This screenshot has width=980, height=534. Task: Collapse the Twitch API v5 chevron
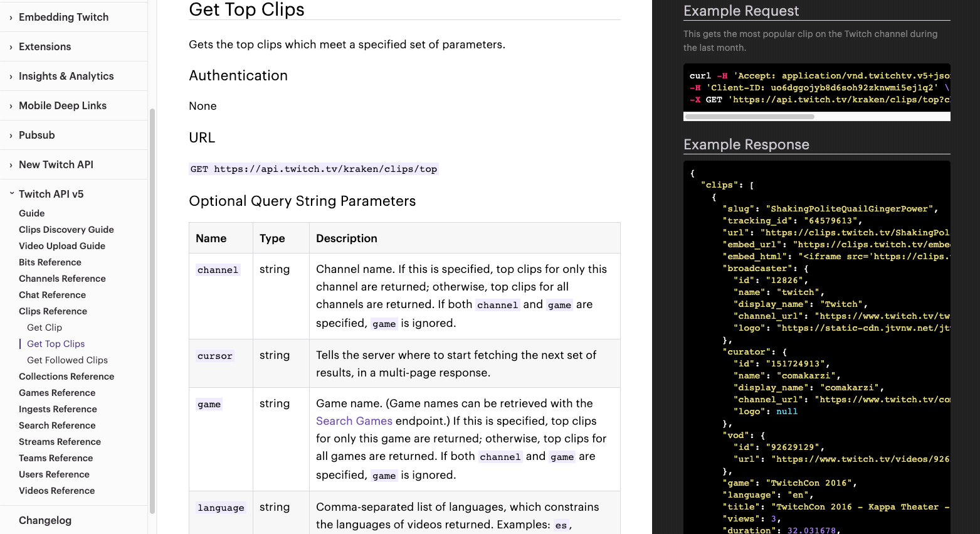11,194
